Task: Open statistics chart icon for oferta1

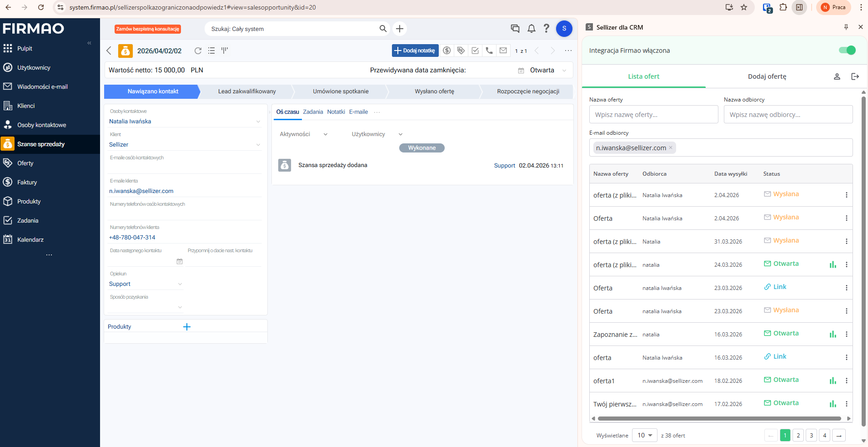Action: tap(833, 381)
